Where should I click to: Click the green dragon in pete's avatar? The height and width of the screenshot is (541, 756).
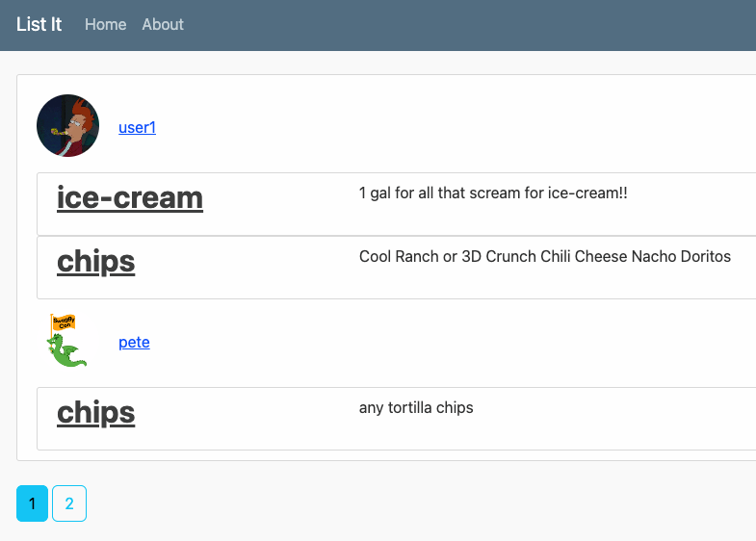[67, 350]
